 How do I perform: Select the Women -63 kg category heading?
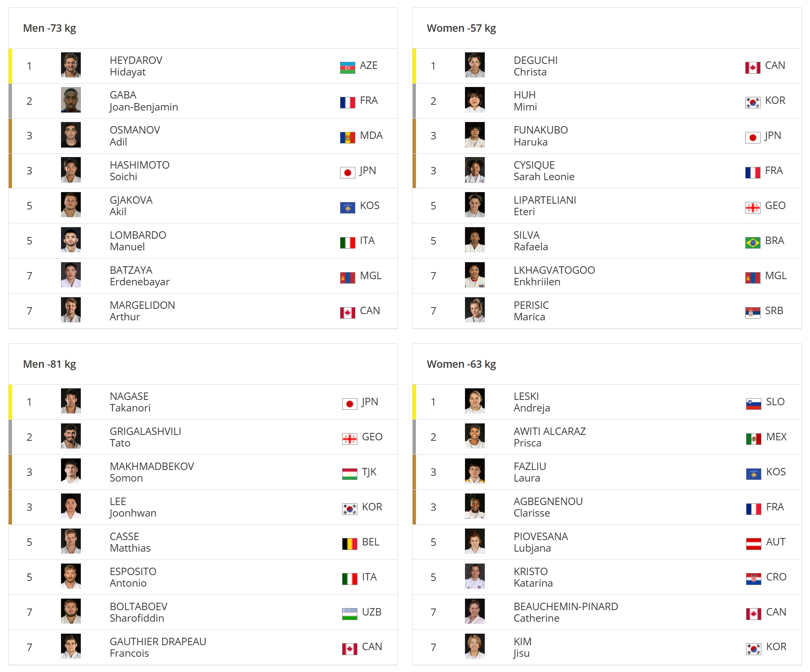pos(461,364)
